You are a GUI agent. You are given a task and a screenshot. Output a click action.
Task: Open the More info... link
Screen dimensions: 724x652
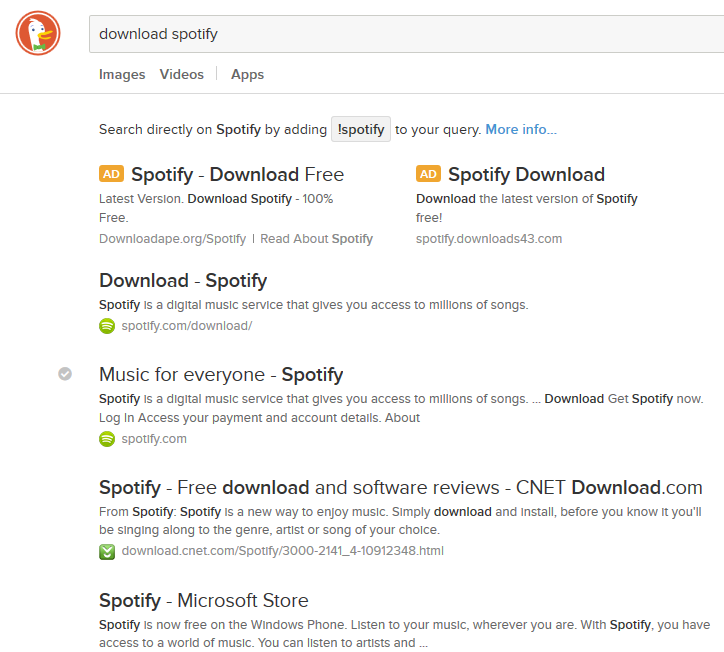521,129
